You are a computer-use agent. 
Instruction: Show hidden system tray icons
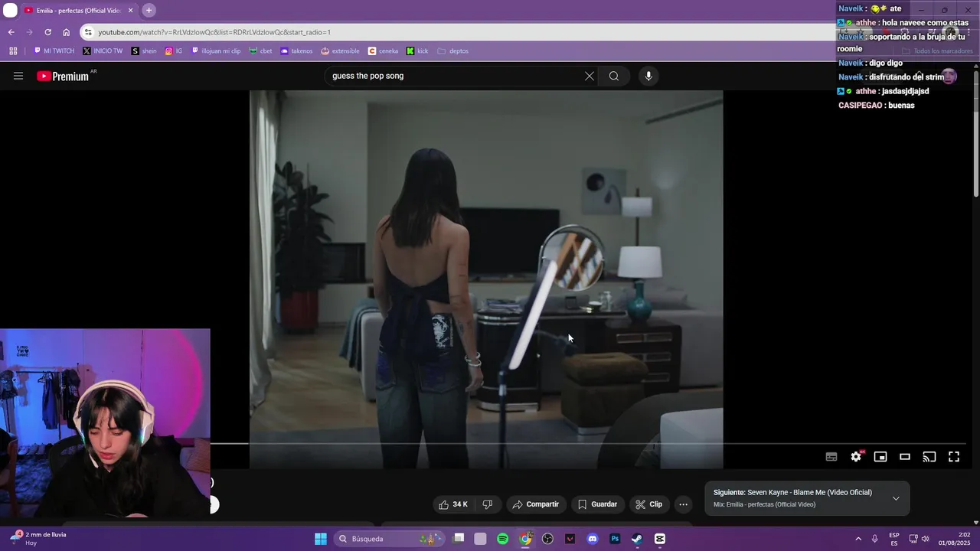coord(857,539)
